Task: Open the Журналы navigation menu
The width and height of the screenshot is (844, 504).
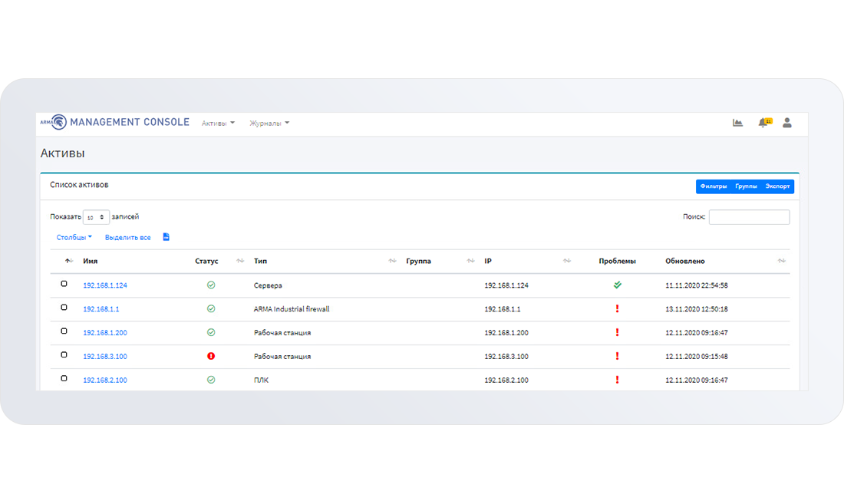Action: coord(269,123)
